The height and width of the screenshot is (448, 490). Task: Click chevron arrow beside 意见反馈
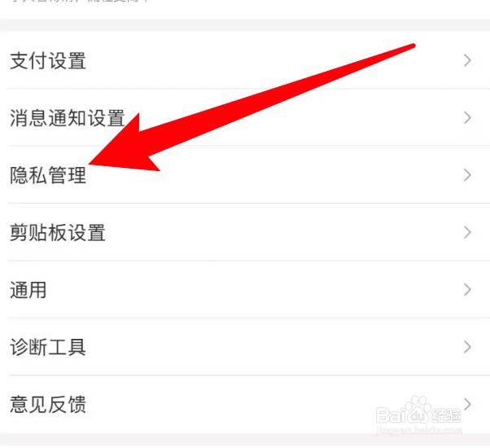coord(467,404)
